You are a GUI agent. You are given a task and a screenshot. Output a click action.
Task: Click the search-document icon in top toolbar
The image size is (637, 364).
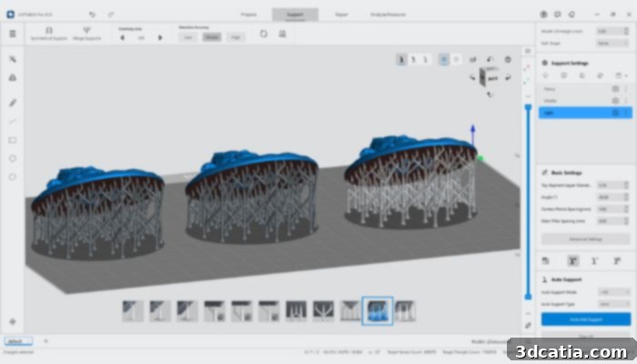282,34
